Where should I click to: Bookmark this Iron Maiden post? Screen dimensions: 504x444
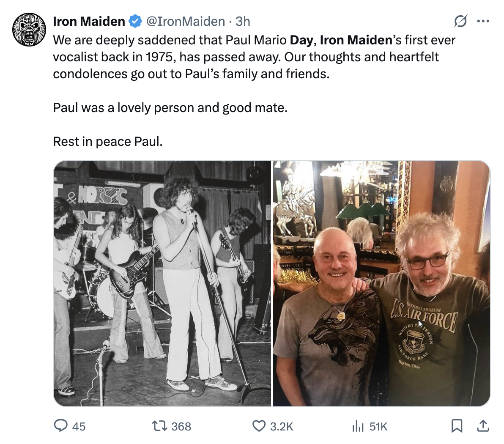click(x=457, y=426)
